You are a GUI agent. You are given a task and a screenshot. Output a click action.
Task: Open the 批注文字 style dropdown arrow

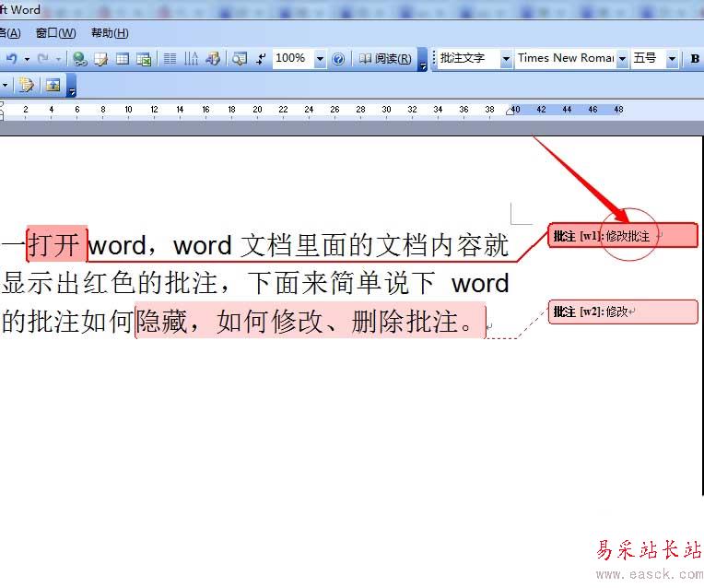click(506, 59)
